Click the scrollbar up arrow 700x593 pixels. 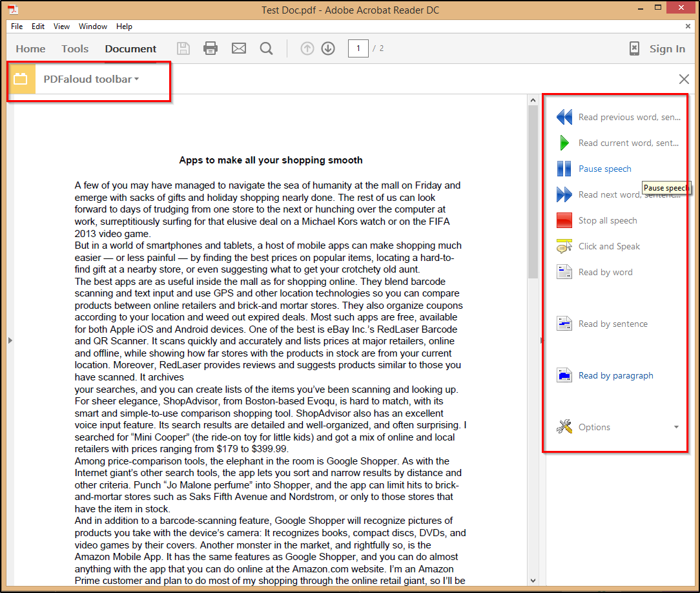(x=533, y=100)
